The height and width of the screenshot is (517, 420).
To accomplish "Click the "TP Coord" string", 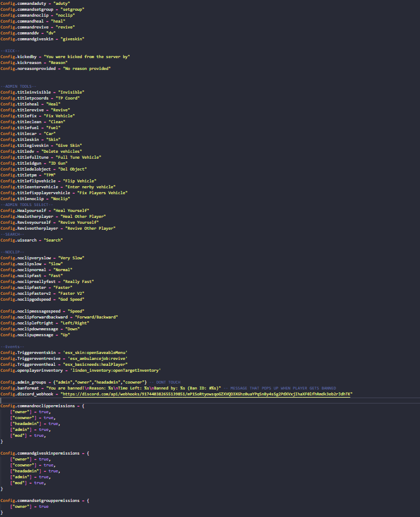I will coord(68,98).
